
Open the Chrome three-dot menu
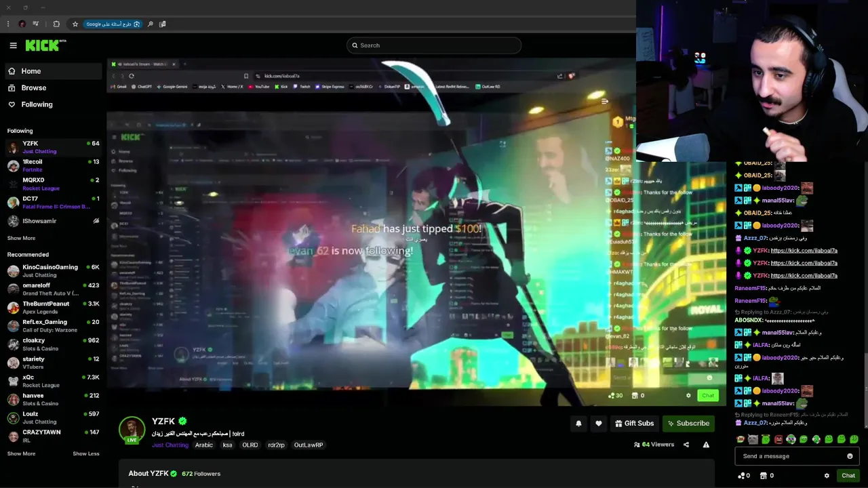click(7, 24)
